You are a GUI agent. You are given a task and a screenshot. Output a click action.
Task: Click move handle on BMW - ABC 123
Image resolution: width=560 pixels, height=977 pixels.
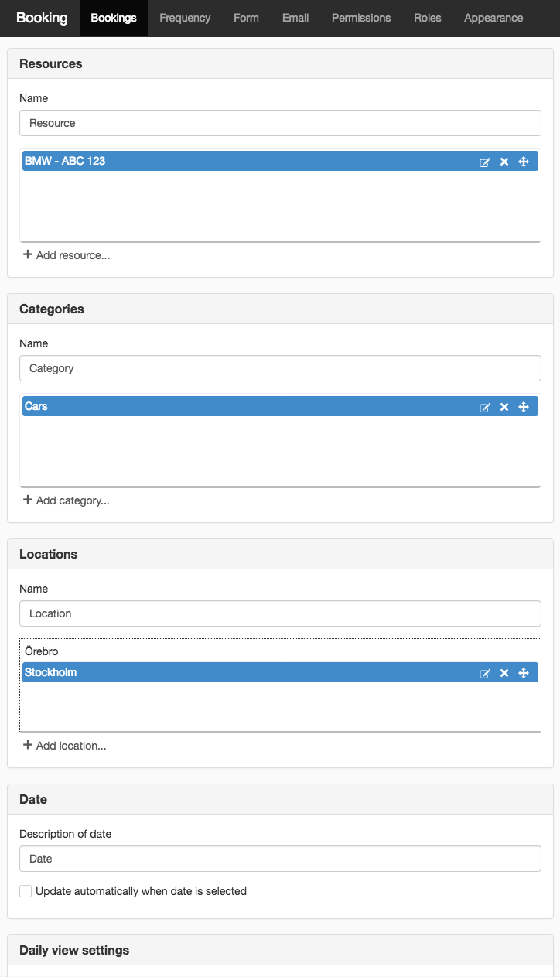(x=524, y=162)
